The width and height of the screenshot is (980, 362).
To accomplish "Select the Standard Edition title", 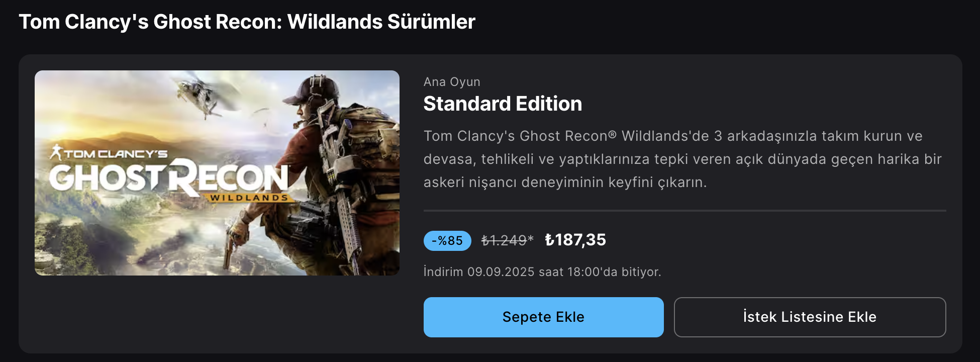I will tap(503, 104).
